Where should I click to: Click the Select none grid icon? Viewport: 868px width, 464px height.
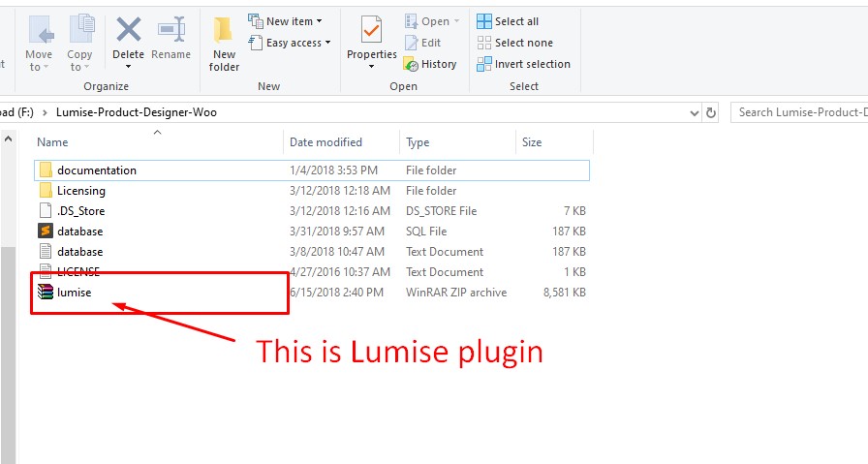pyautogui.click(x=484, y=43)
